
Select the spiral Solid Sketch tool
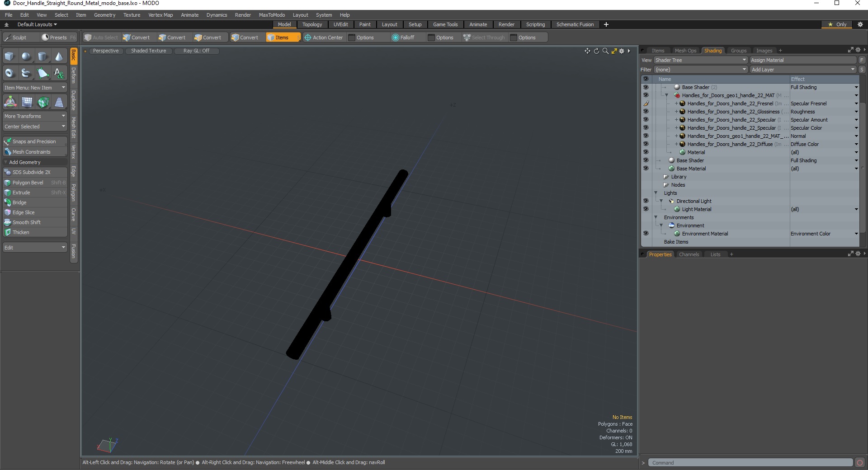tap(26, 73)
